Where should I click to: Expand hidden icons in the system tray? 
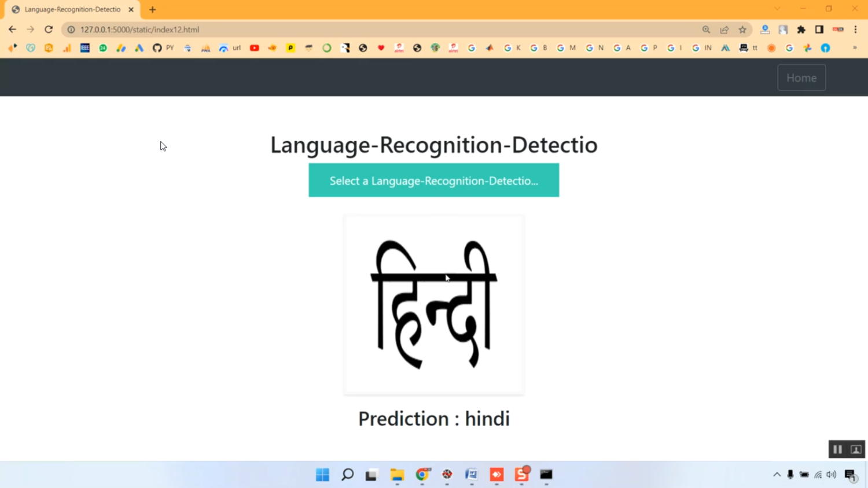(777, 475)
